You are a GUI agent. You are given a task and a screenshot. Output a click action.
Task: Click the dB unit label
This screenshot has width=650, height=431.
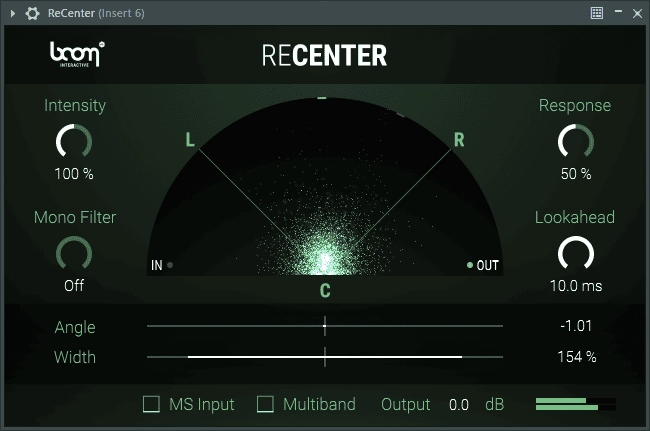click(495, 404)
